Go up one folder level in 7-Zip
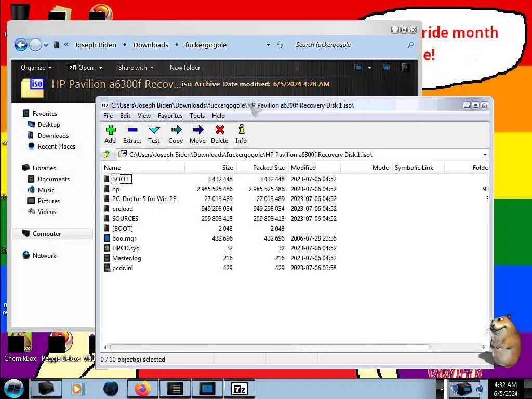This screenshot has height=399, width=532. tap(107, 154)
